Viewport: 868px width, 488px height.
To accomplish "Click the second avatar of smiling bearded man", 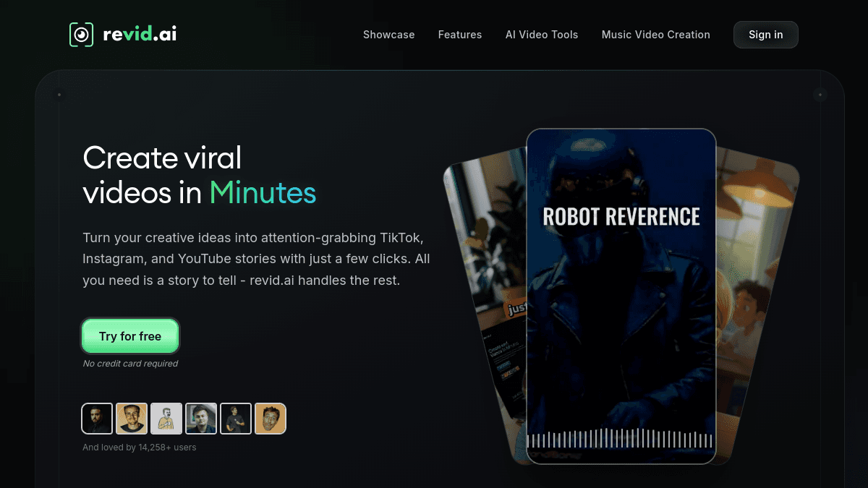I will [x=132, y=419].
